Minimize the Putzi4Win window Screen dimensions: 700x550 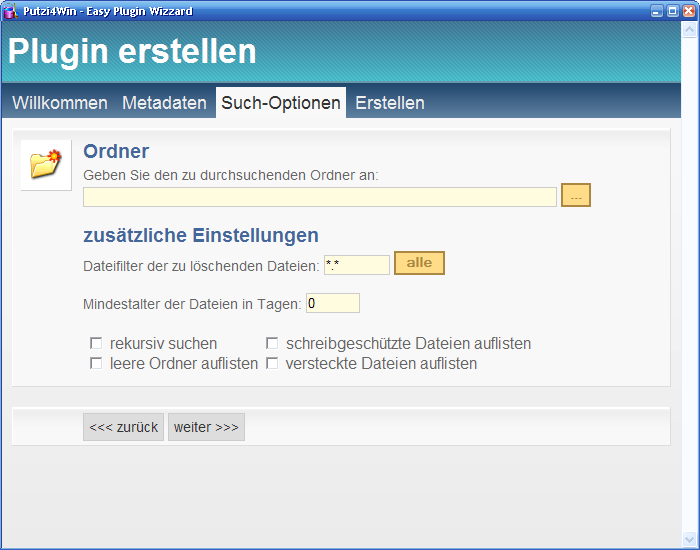click(657, 11)
